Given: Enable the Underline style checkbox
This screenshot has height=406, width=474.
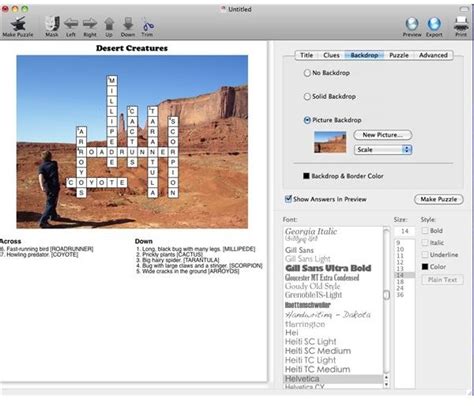Looking at the screenshot, I should [425, 255].
